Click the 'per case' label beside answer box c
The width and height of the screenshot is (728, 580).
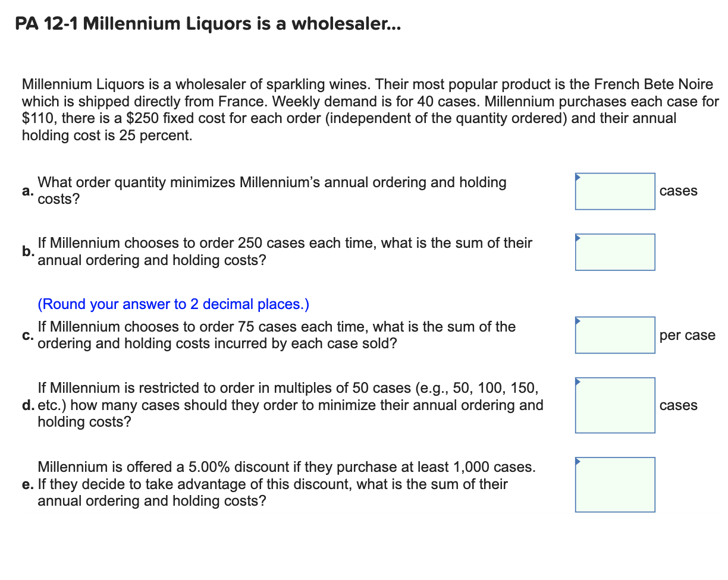(687, 335)
